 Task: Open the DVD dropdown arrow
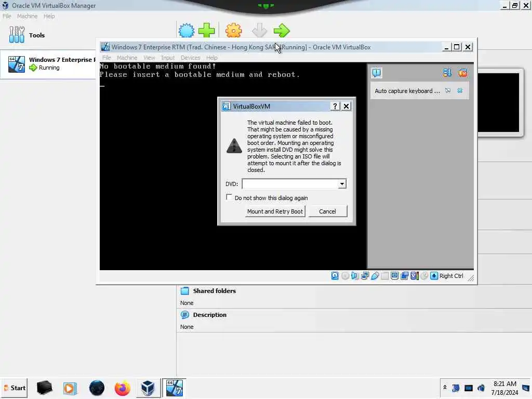click(342, 184)
